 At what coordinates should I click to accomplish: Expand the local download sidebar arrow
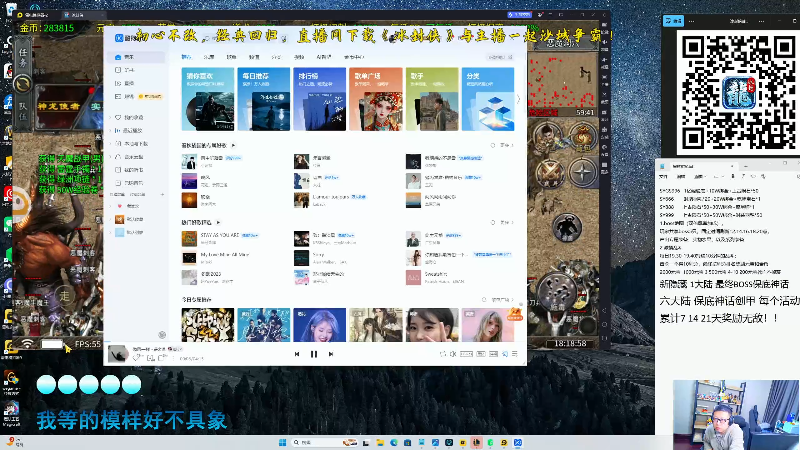tap(110, 144)
